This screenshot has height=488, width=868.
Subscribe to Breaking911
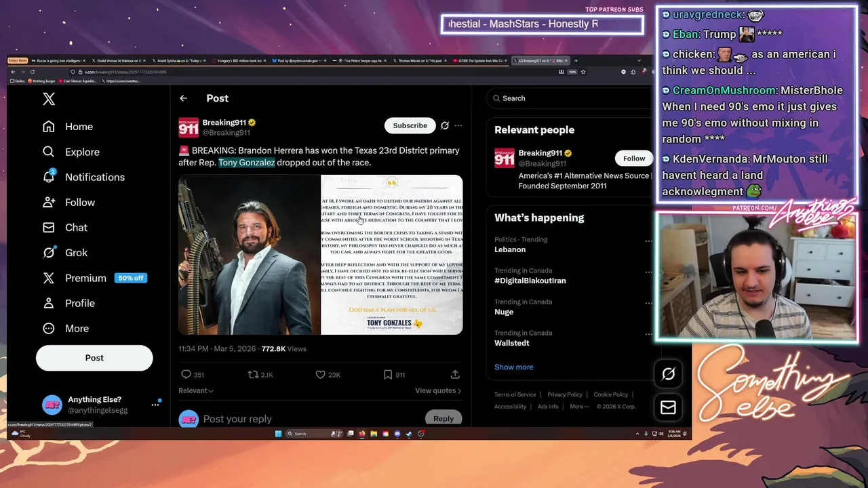pyautogui.click(x=410, y=125)
